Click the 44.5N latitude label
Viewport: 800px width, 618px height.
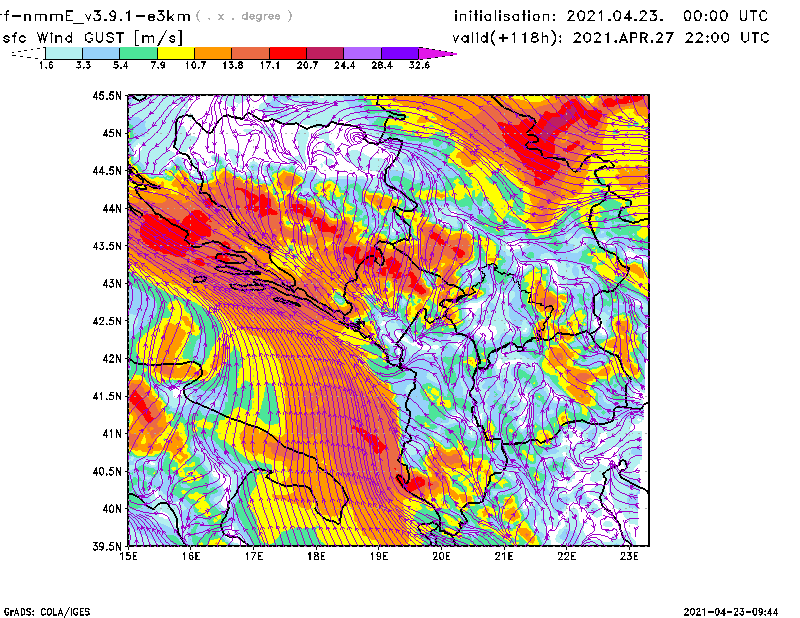pyautogui.click(x=107, y=170)
